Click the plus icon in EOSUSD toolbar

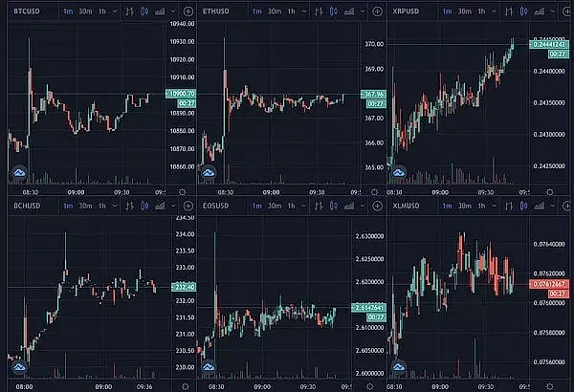(x=378, y=207)
